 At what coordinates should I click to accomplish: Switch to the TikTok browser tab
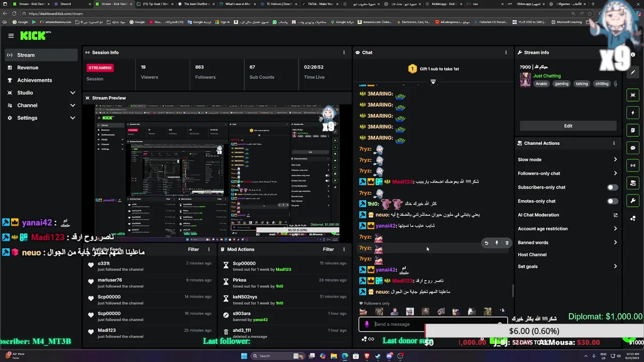319,4
